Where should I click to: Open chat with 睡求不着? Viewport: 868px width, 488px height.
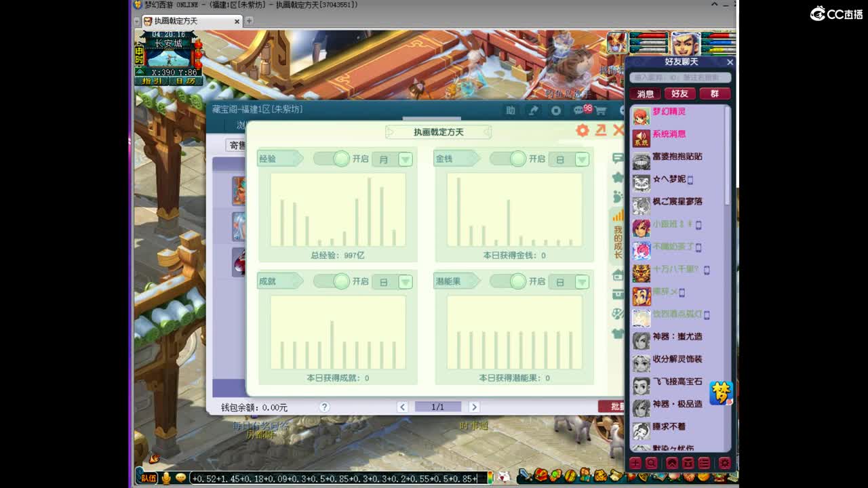pyautogui.click(x=677, y=430)
